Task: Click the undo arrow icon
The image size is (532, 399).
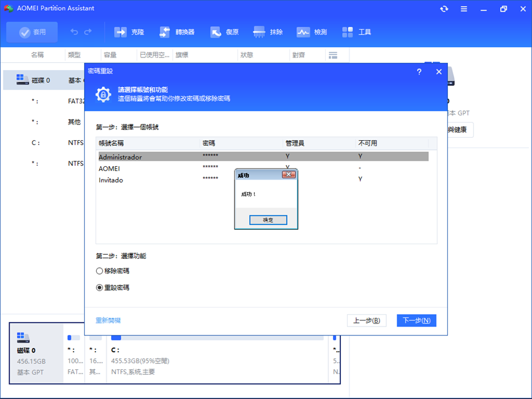Action: 74,32
